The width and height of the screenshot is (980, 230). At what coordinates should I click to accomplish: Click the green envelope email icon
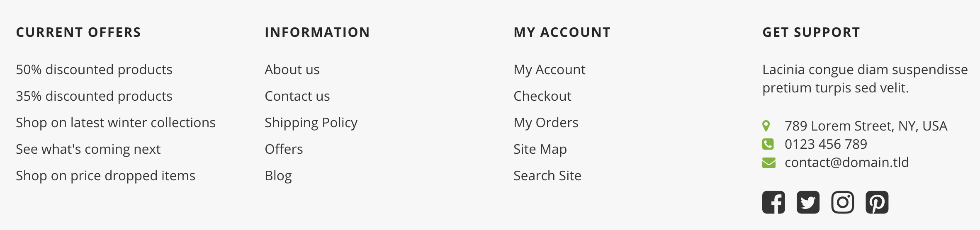point(768,162)
